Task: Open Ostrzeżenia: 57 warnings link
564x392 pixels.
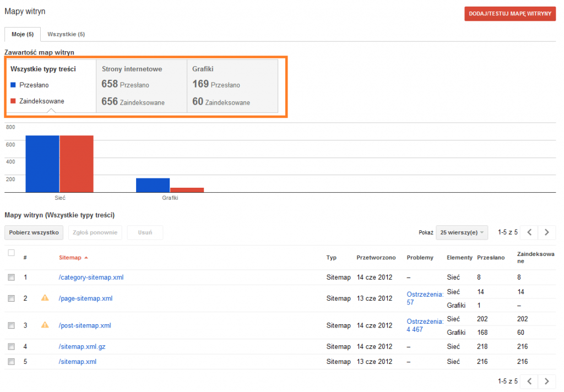Action: click(x=425, y=298)
